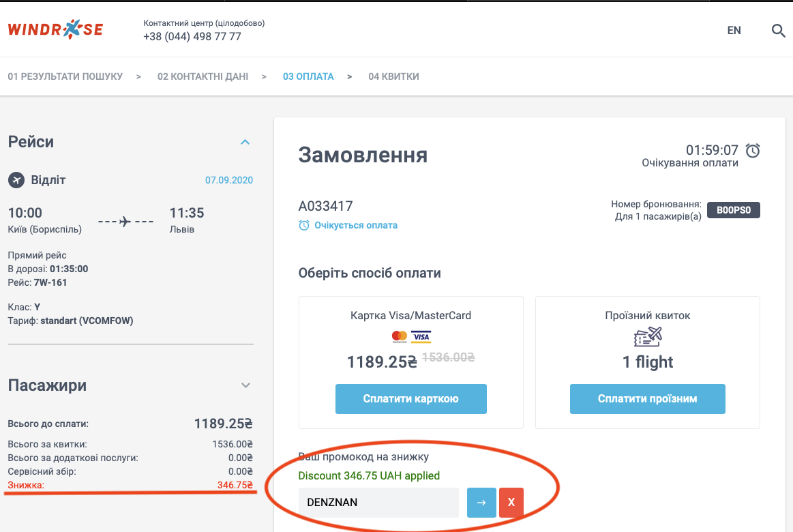The height and width of the screenshot is (532, 793).
Task: Click the booking number B00PS0 badge
Action: coord(733,210)
